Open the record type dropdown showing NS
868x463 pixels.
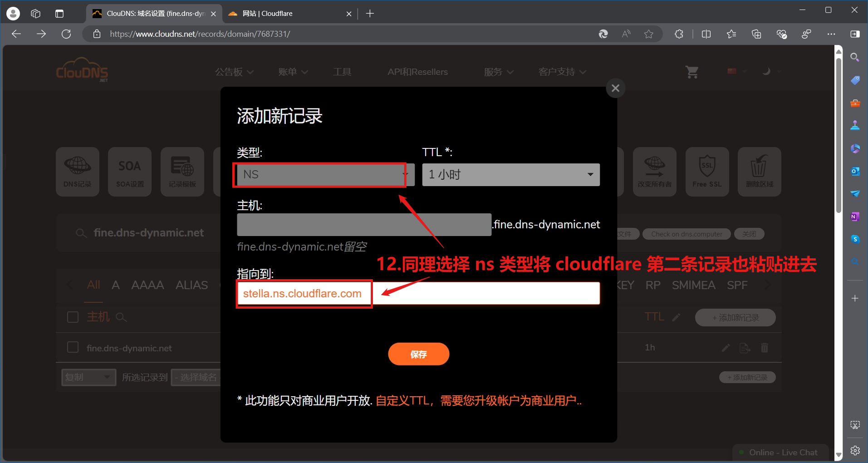(x=325, y=175)
